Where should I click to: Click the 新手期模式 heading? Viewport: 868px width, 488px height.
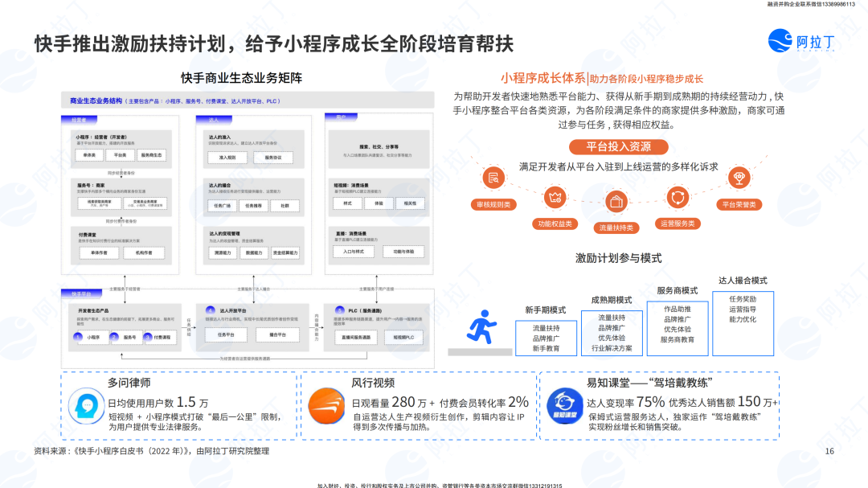coord(545,310)
